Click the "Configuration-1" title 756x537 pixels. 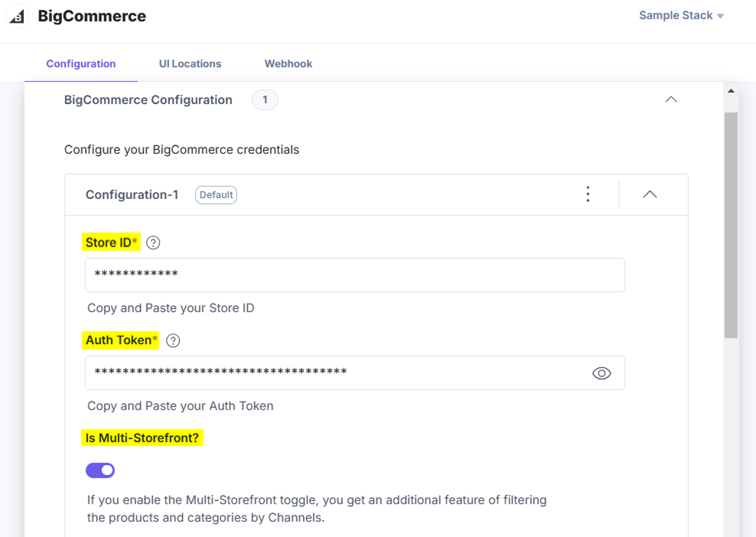click(132, 195)
